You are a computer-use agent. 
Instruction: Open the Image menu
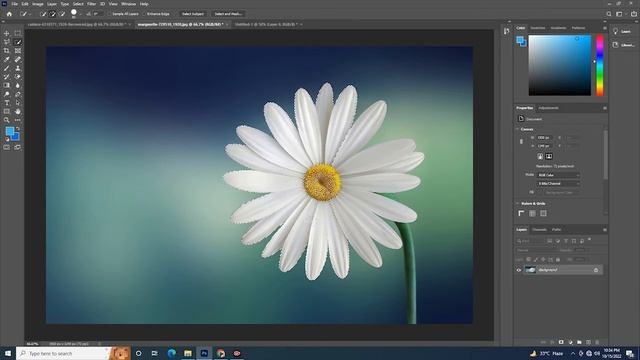(38, 4)
